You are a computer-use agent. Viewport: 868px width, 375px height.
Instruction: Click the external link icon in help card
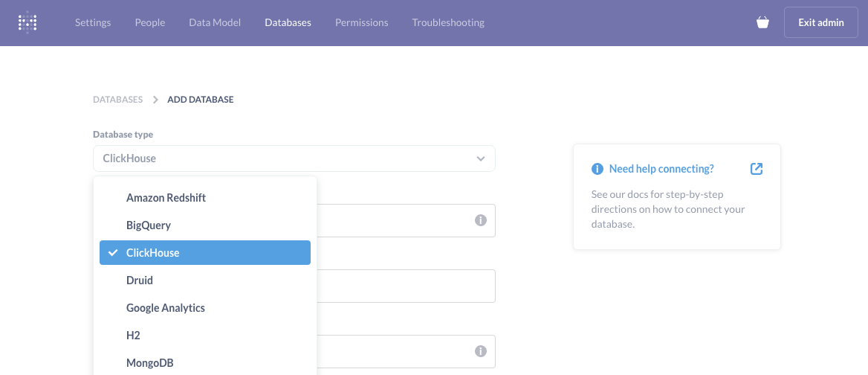point(756,169)
